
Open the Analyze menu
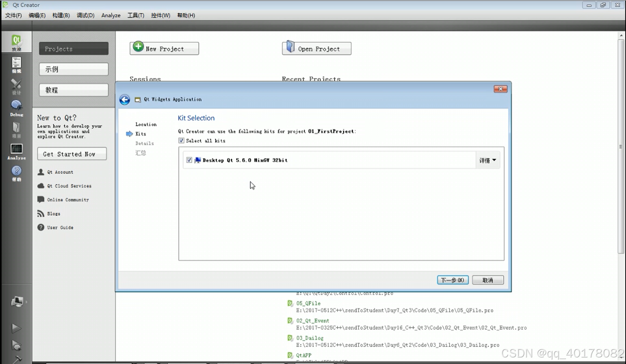(x=111, y=15)
